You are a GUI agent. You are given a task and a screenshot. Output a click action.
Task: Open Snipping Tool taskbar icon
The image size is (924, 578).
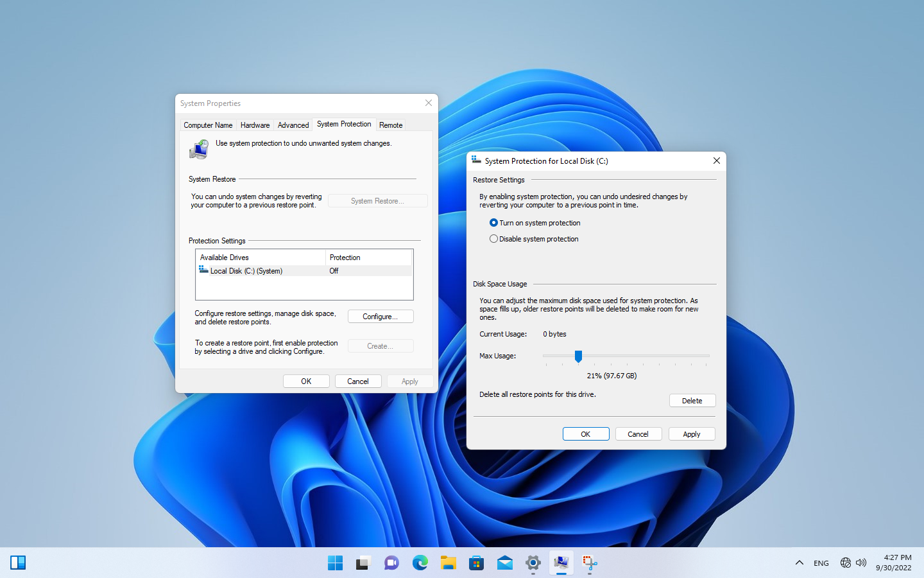click(589, 563)
